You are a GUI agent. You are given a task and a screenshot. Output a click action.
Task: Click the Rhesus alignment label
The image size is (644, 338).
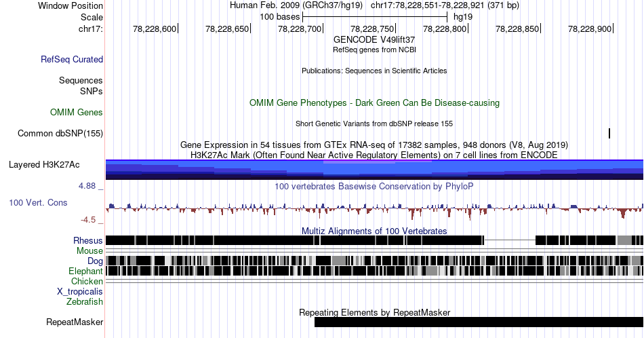pos(88,240)
